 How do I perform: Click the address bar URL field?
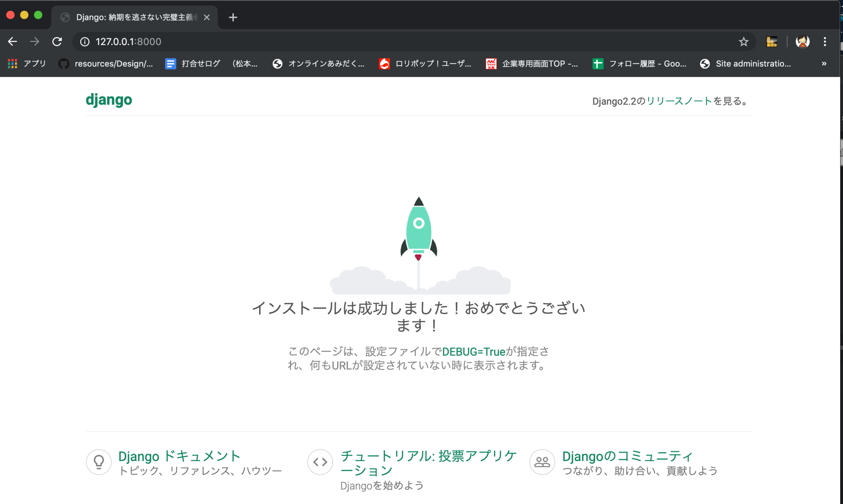pyautogui.click(x=374, y=41)
